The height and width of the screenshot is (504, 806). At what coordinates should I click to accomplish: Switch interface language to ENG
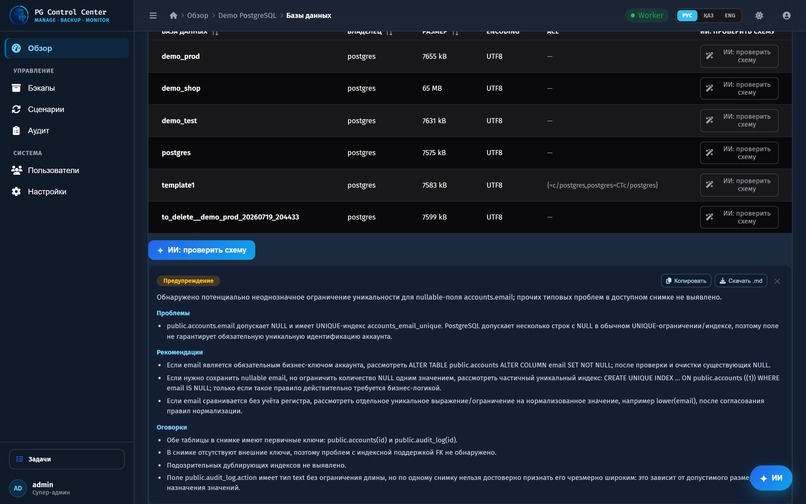coord(730,15)
